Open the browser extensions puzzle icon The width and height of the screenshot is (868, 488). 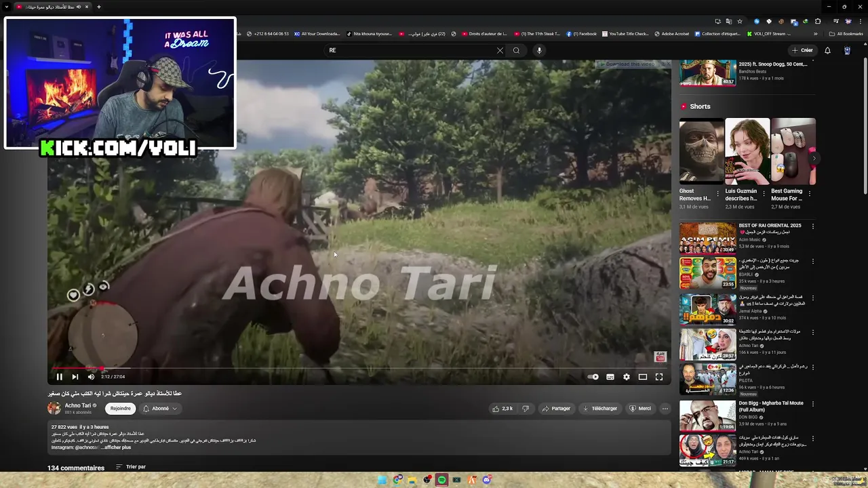click(818, 21)
